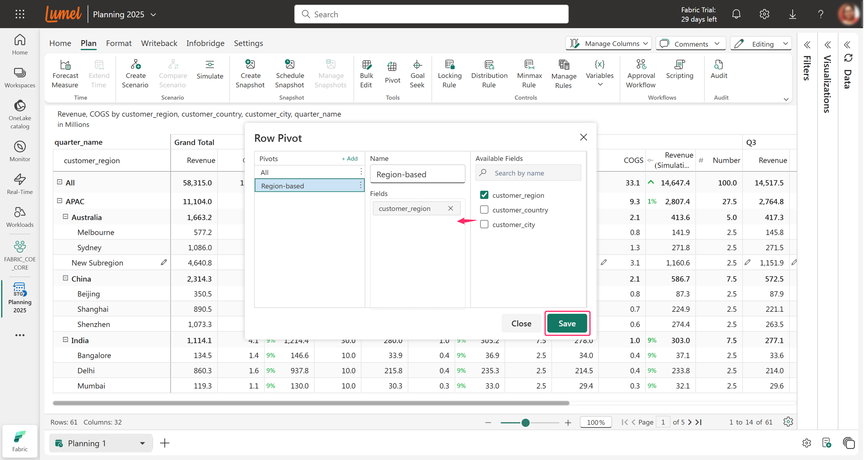Open the Distribution Rule control
868x460 pixels.
pos(489,74)
